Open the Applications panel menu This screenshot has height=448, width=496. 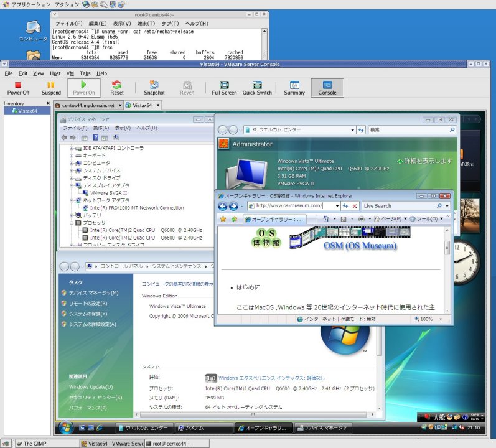pyautogui.click(x=31, y=4)
